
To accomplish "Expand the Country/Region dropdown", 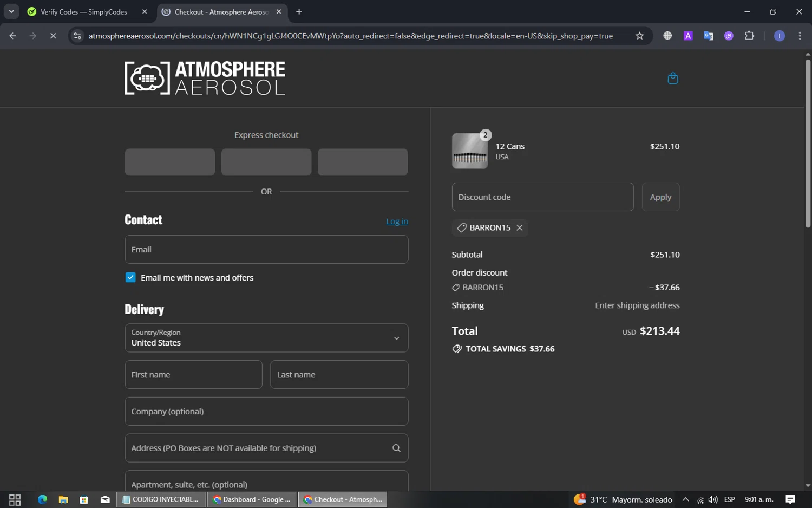I will coord(266,338).
